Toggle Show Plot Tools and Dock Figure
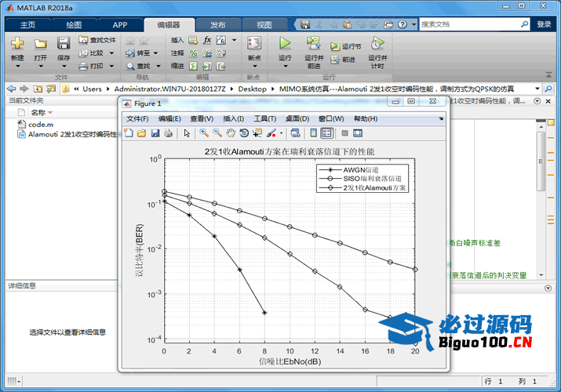Image resolution: width=561 pixels, height=392 pixels. coord(358,133)
